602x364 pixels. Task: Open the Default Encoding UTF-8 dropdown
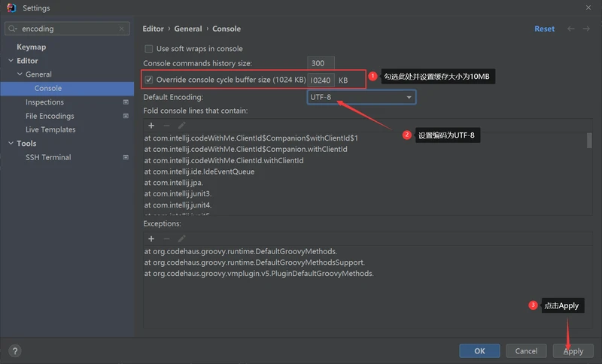pos(361,97)
